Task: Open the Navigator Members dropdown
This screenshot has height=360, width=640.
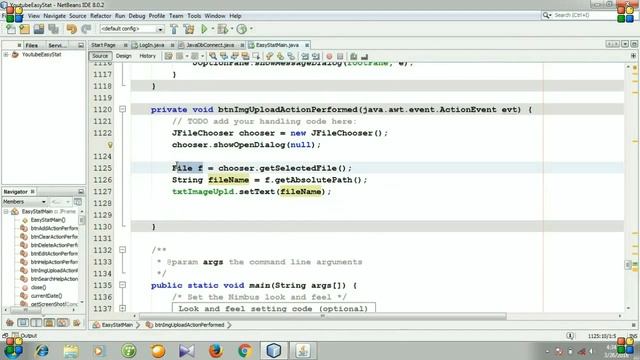Action: [24, 202]
